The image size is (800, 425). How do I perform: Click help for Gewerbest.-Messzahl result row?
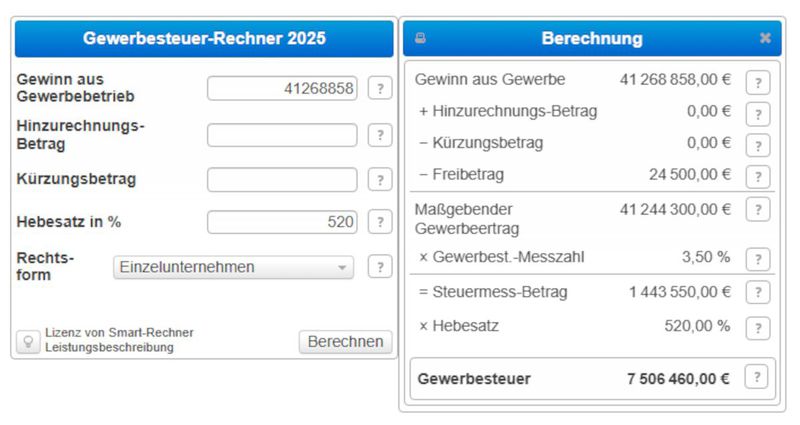(758, 258)
